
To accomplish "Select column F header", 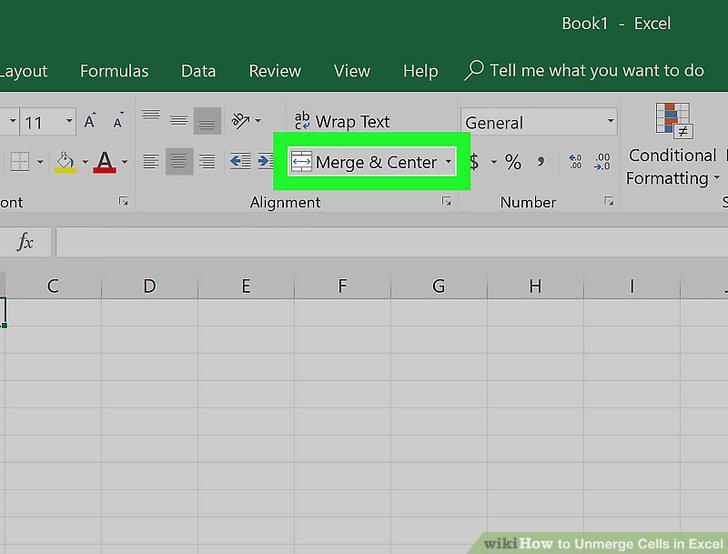I will (x=343, y=286).
